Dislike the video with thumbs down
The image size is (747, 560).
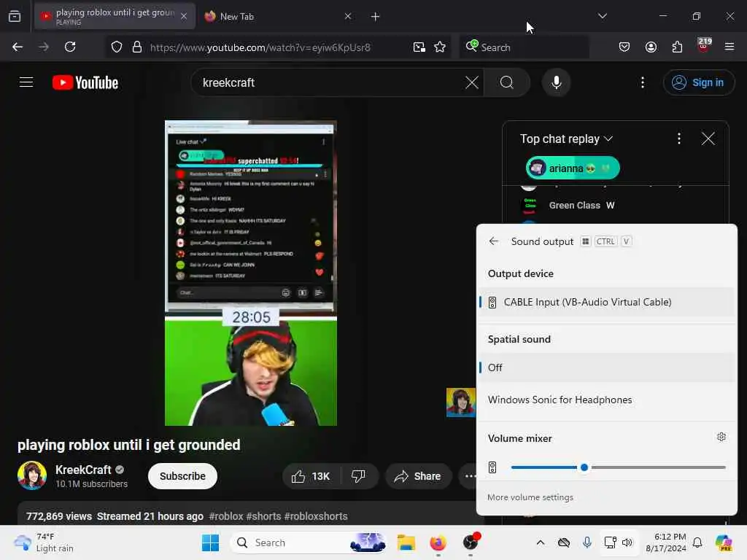click(358, 476)
